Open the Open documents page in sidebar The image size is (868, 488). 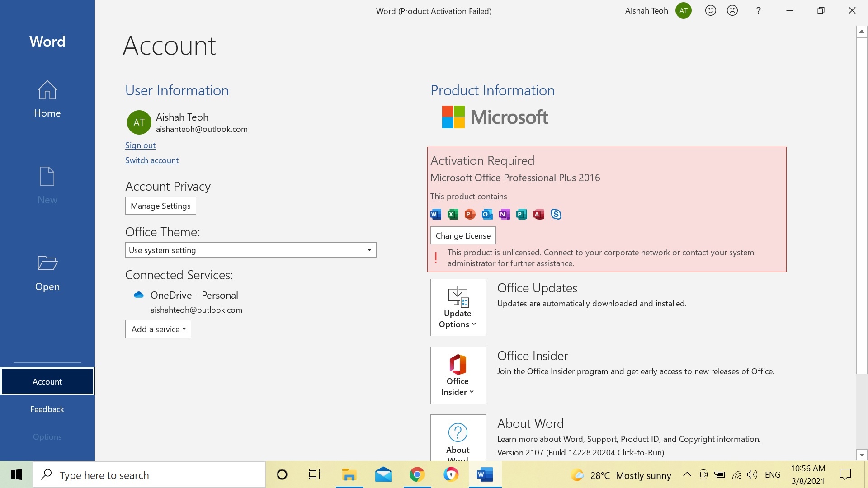[47, 273]
